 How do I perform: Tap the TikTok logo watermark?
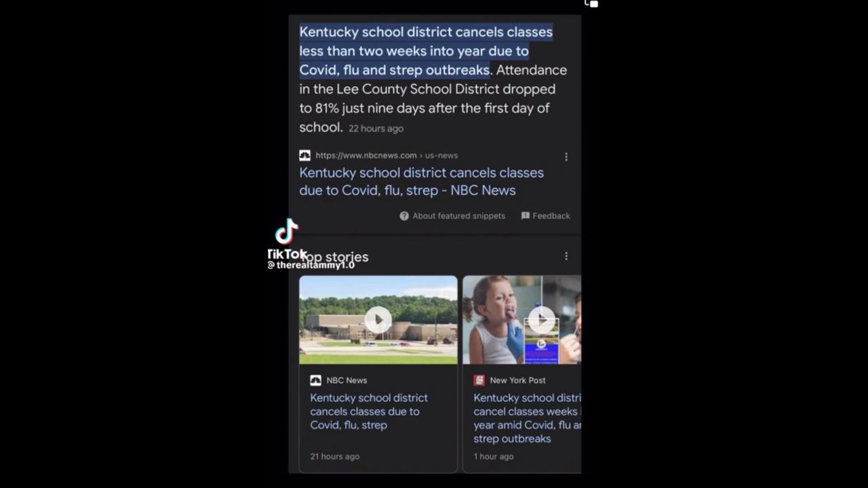287,231
